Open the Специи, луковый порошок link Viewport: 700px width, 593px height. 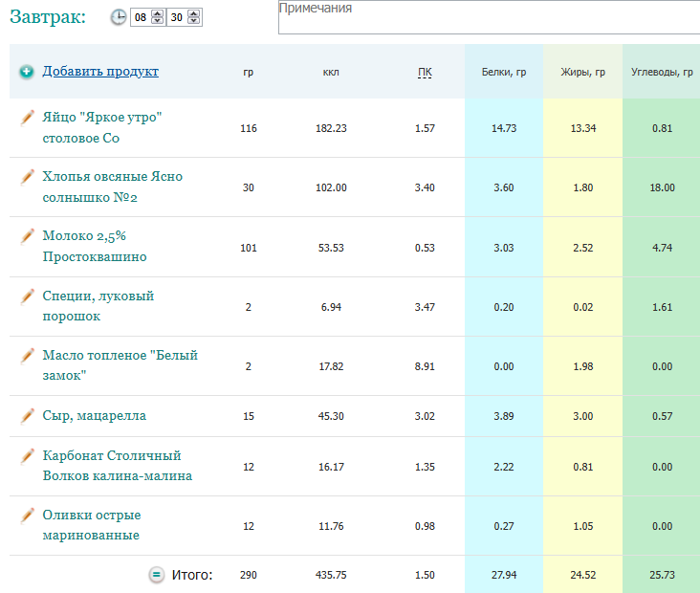(x=98, y=306)
